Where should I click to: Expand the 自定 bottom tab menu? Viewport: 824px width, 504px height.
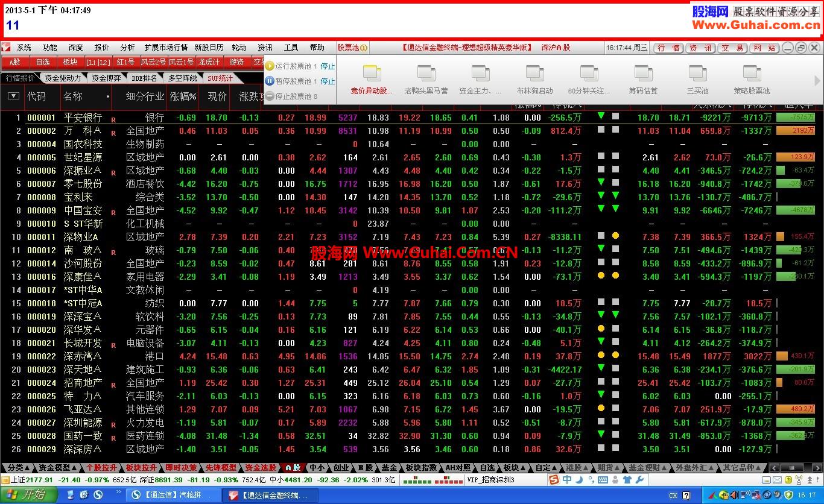click(x=545, y=468)
